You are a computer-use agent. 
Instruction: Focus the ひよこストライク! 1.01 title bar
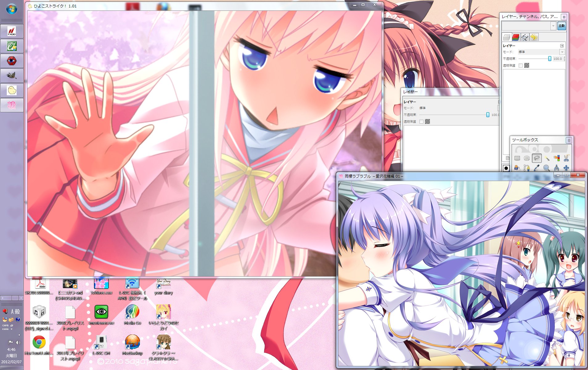pos(188,6)
